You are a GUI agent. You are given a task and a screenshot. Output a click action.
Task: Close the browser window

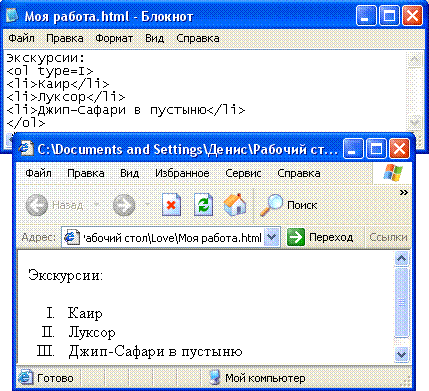pos(399,148)
